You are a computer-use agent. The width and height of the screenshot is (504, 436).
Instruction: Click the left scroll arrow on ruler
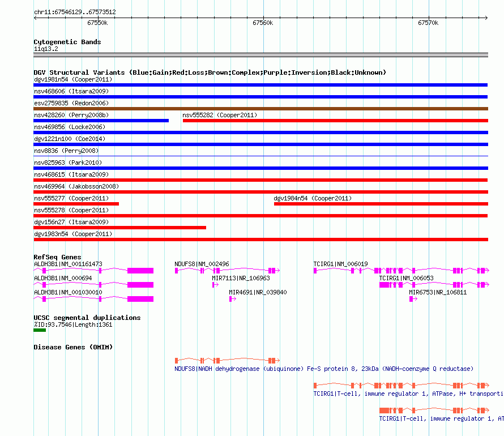(x=36, y=18)
